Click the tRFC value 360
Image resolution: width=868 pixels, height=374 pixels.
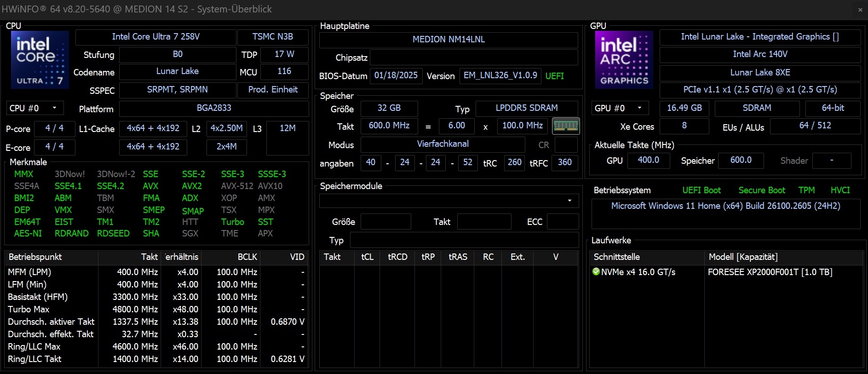tap(564, 162)
